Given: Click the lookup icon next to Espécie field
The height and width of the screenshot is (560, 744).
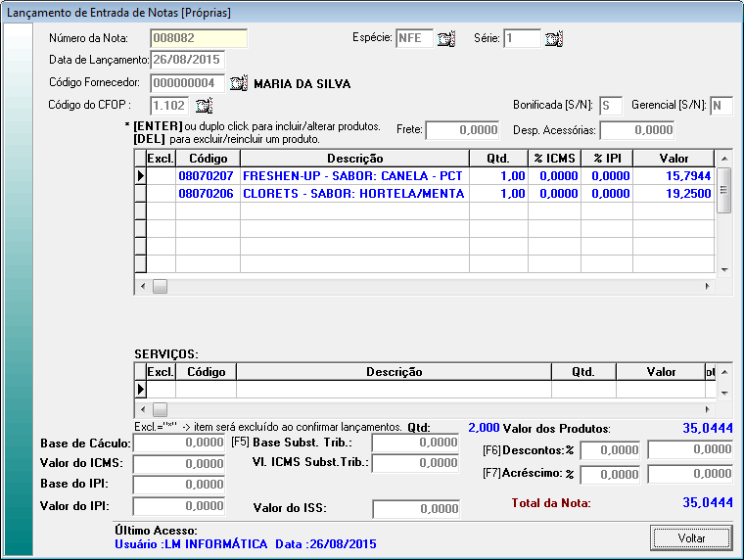Looking at the screenshot, I should coord(446,39).
